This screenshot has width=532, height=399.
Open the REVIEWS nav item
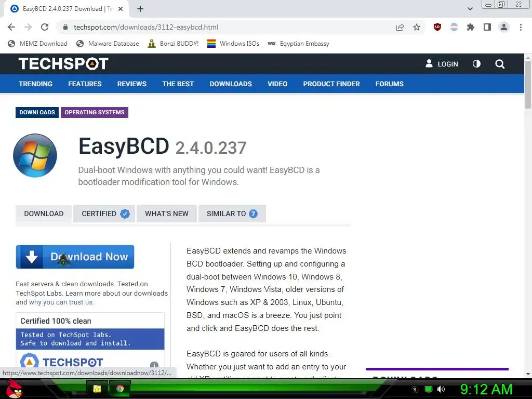point(131,84)
